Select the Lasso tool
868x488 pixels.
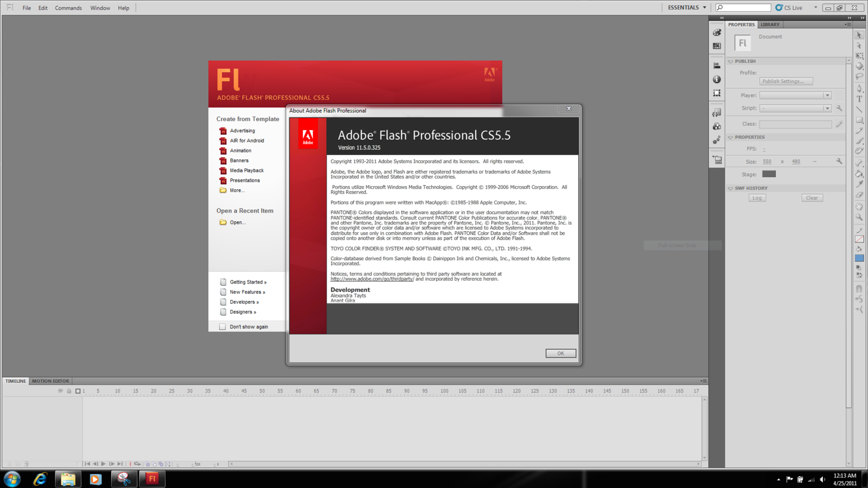[859, 76]
